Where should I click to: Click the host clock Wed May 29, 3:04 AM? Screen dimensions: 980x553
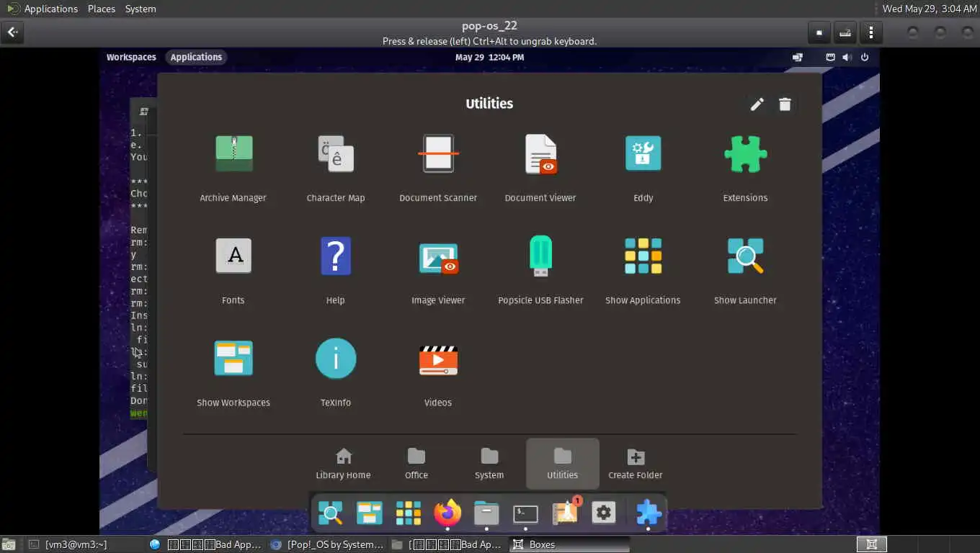click(928, 9)
